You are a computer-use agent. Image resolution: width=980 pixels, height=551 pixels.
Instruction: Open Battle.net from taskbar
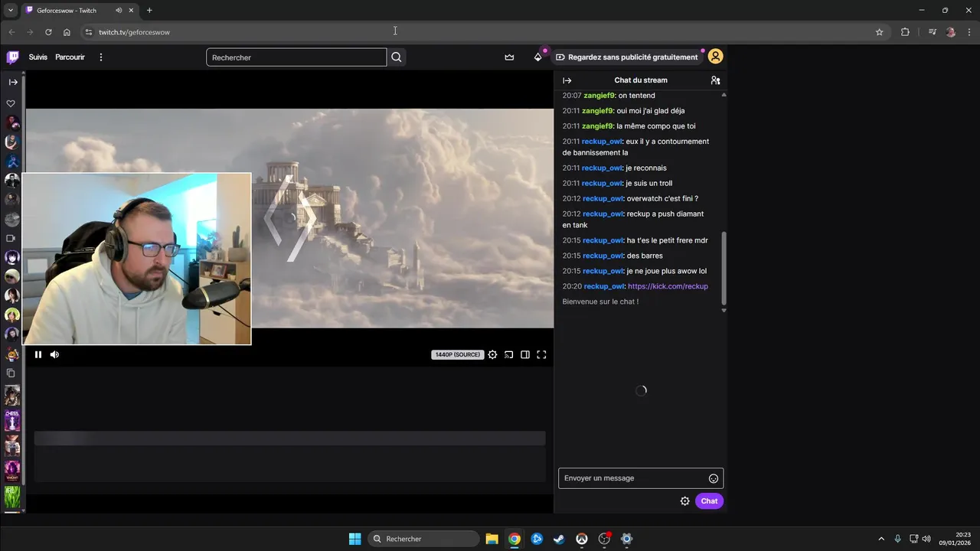point(537,539)
